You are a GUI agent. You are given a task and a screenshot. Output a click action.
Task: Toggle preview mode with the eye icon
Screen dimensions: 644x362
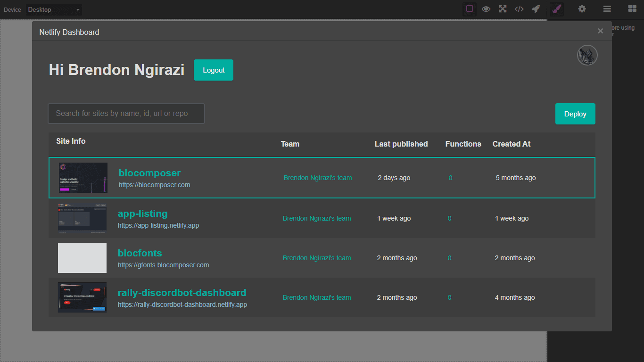tap(486, 8)
